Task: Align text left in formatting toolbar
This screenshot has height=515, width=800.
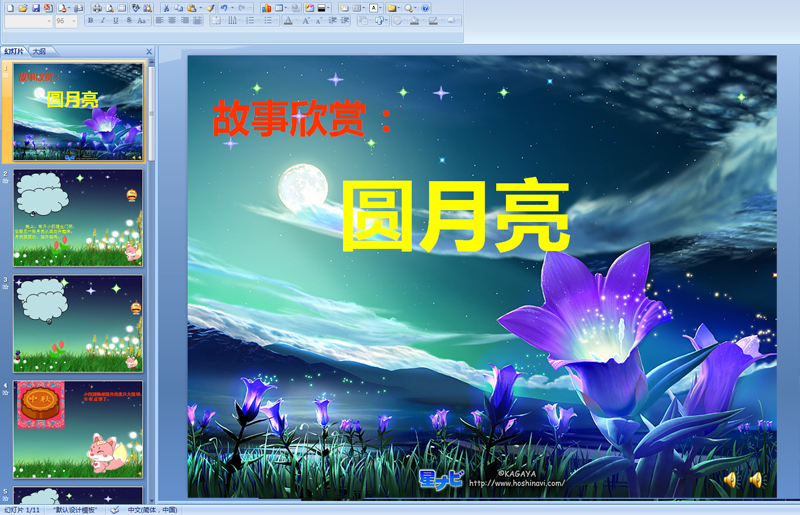Action: coord(160,20)
